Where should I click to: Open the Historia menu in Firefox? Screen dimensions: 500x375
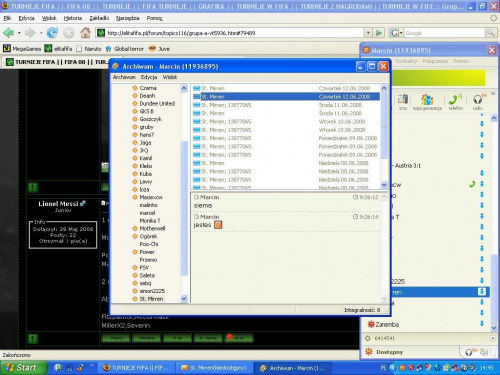tap(73, 18)
